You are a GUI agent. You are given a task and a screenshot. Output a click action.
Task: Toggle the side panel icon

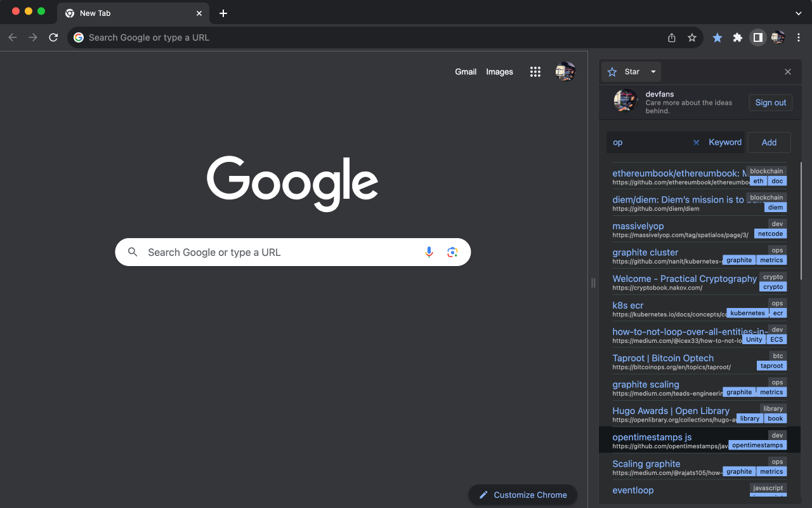click(x=758, y=37)
